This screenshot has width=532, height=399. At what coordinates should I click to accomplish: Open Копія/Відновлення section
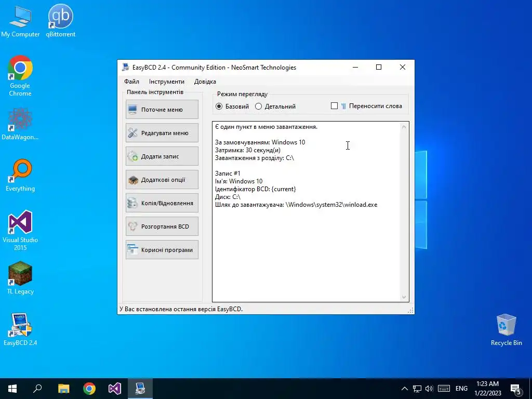point(162,203)
